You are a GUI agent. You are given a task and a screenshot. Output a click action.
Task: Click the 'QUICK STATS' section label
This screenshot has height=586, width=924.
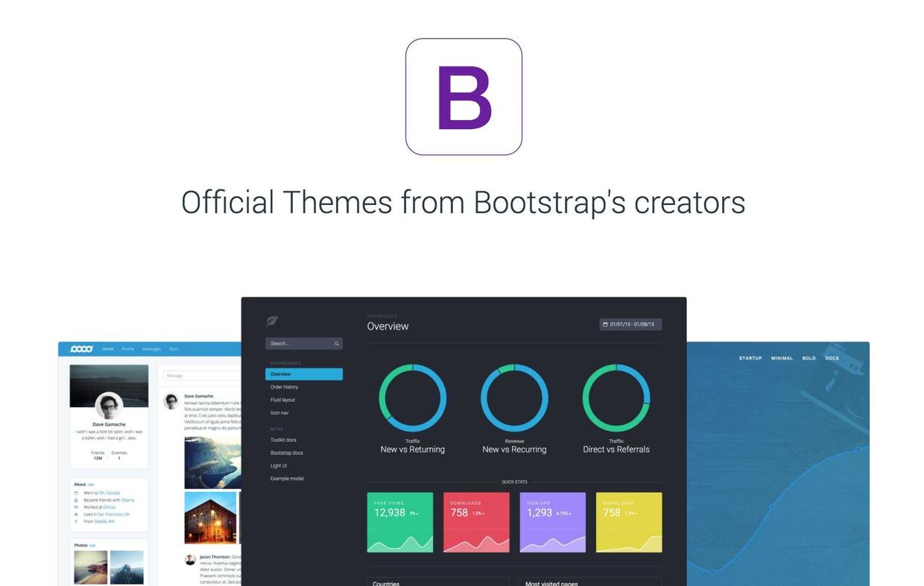(514, 482)
